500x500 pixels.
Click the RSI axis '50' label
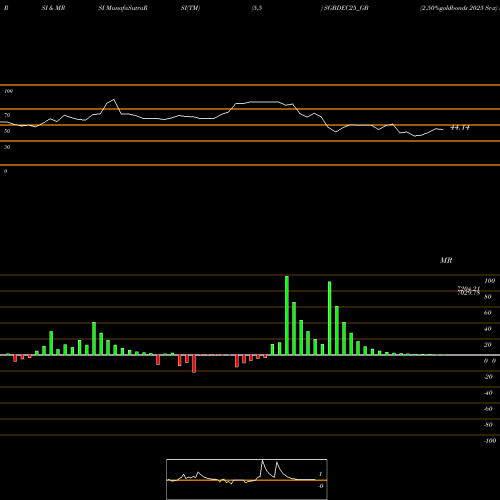click(x=7, y=131)
